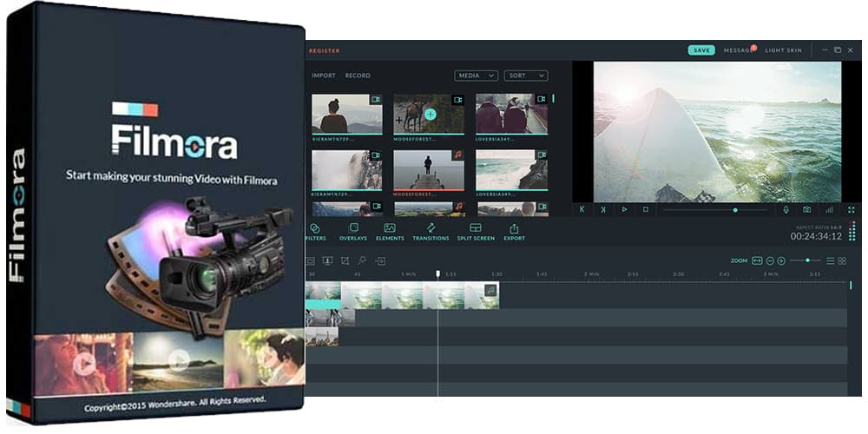Click the video badge on walking couple thumbnail

pos(542,99)
